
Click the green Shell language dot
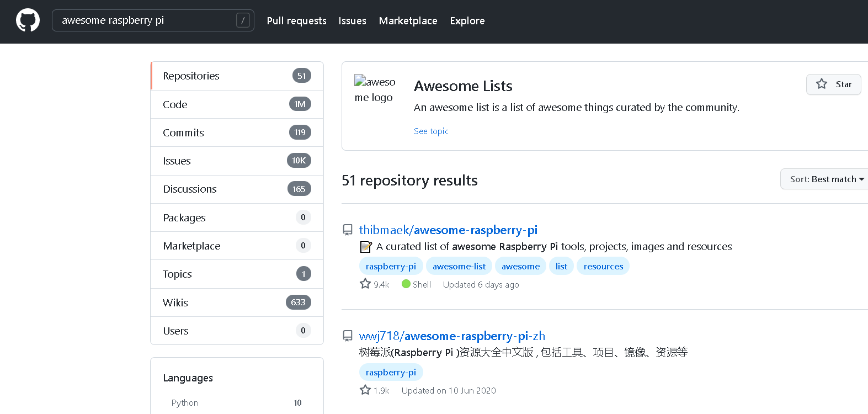point(406,284)
